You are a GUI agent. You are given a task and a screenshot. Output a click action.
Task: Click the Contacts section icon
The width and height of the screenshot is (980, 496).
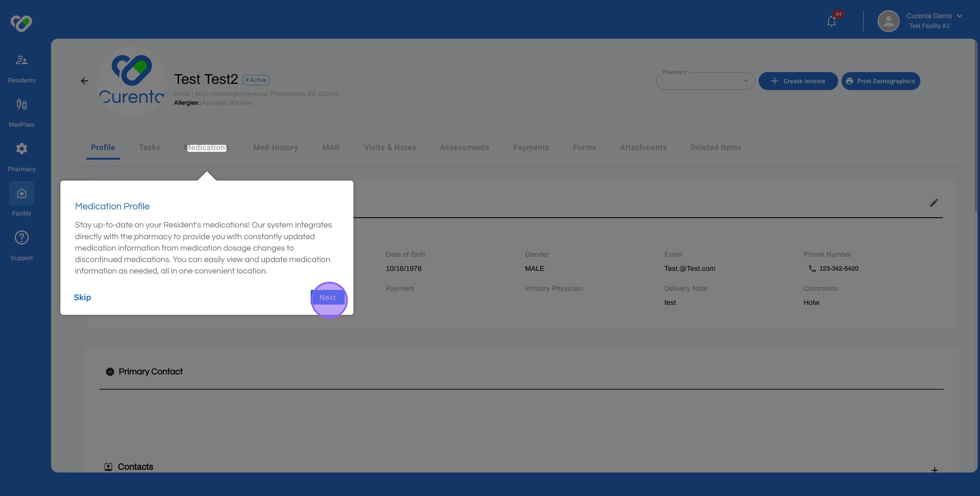108,467
